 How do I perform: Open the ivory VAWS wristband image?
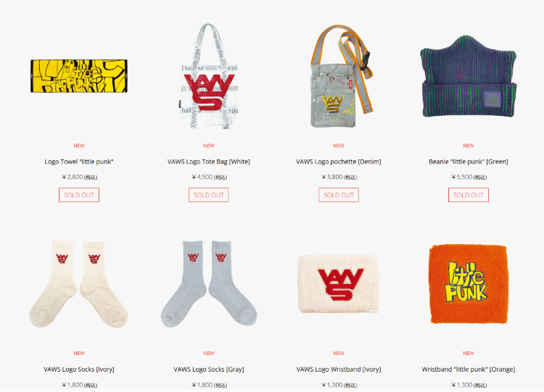[x=339, y=284]
